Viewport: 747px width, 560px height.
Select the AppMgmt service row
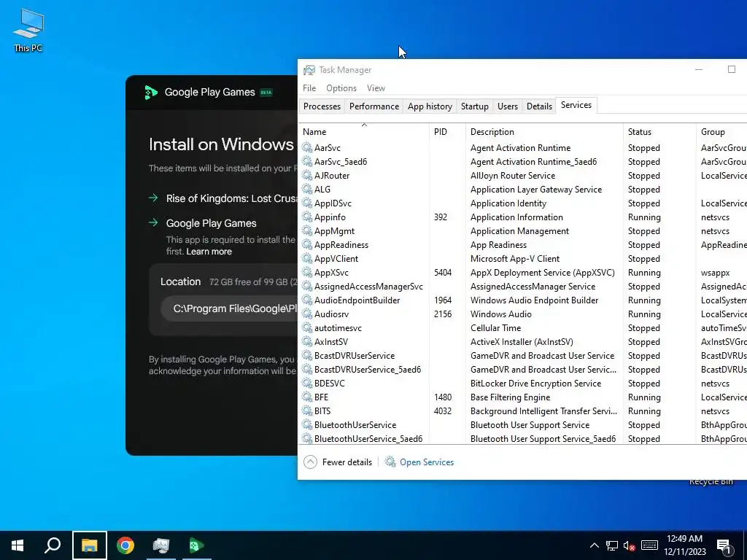pyautogui.click(x=522, y=231)
